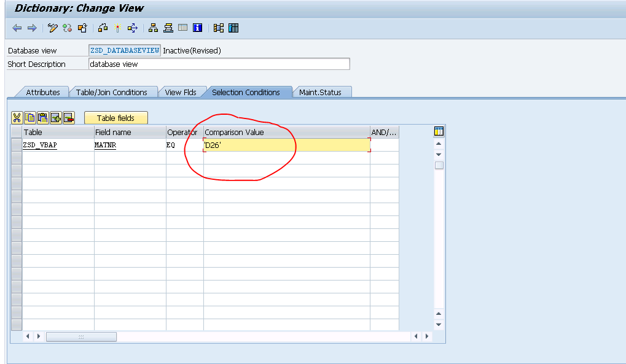
Task: Select the empty second row selector
Action: click(18, 158)
